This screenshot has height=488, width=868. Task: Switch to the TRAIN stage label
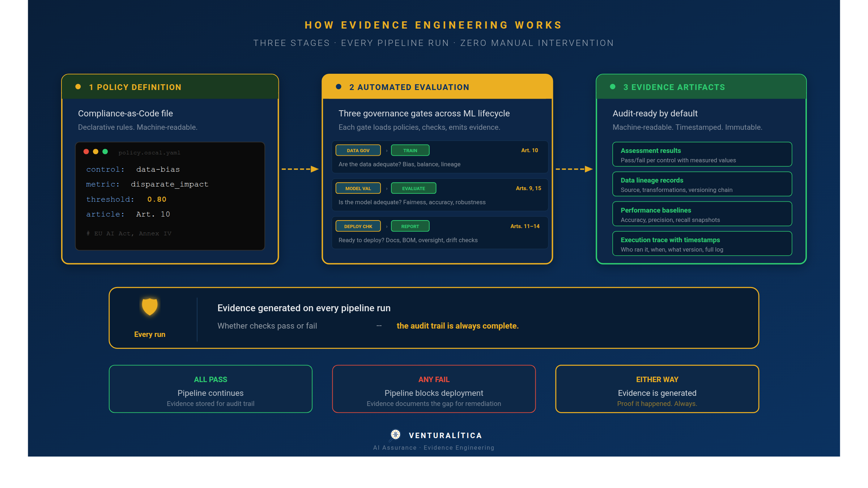click(x=410, y=150)
